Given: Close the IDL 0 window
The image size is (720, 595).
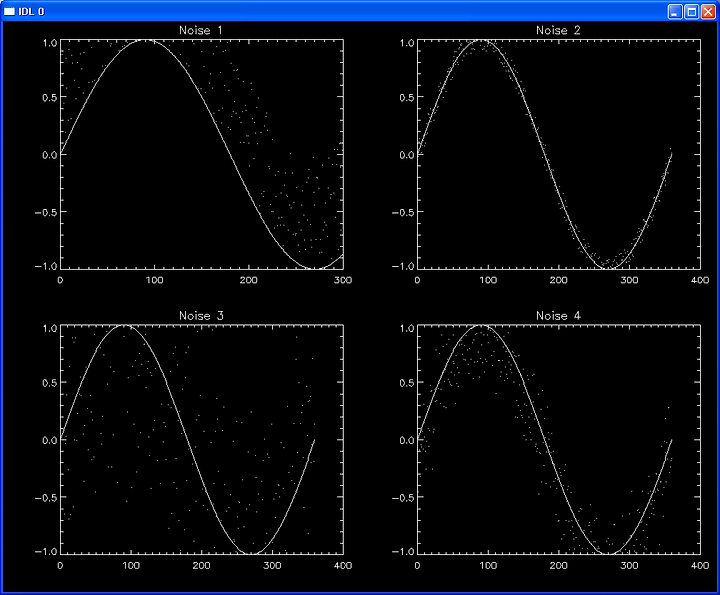Looking at the screenshot, I should pos(708,11).
